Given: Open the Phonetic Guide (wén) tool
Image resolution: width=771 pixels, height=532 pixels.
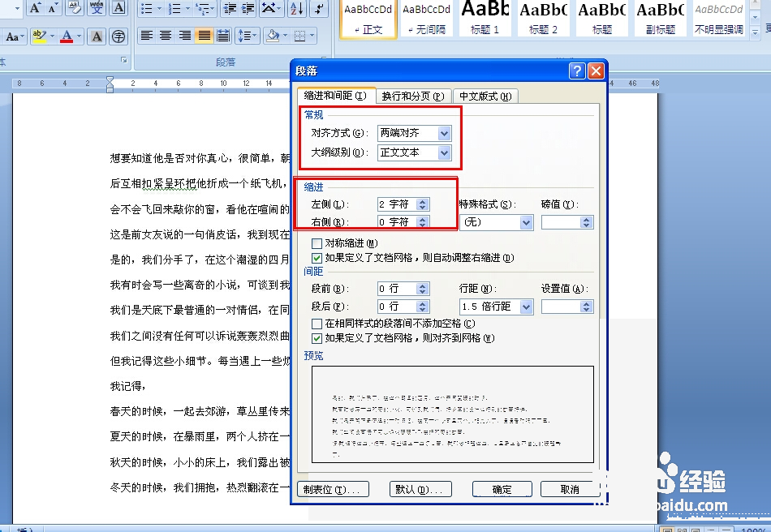Looking at the screenshot, I should (x=97, y=8).
